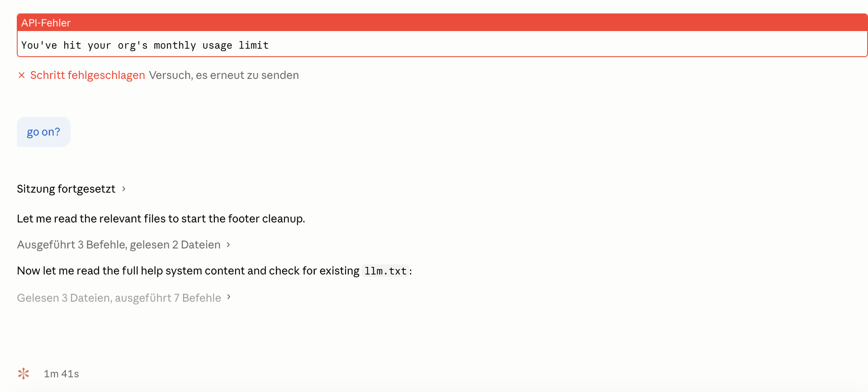Open the Sitzung fortgesetzt label
Image resolution: width=868 pixels, height=392 pixels.
click(x=66, y=189)
